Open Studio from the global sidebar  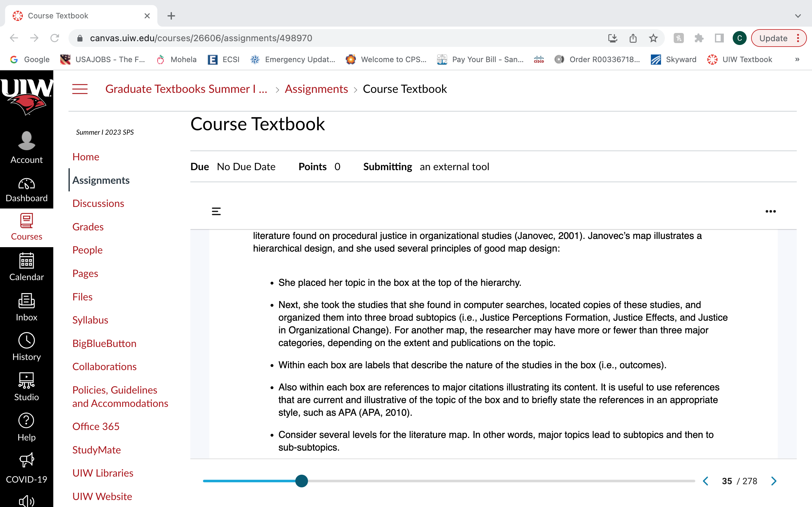(27, 387)
